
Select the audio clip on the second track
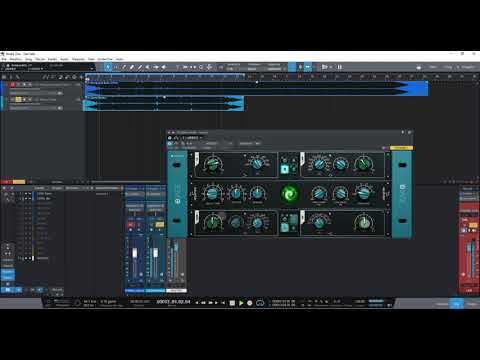(164, 104)
